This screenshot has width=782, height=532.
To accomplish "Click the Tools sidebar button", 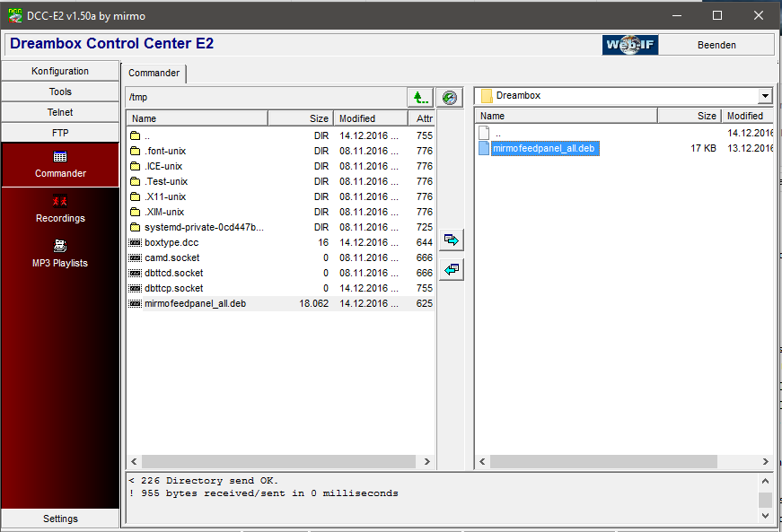I will pyautogui.click(x=60, y=92).
